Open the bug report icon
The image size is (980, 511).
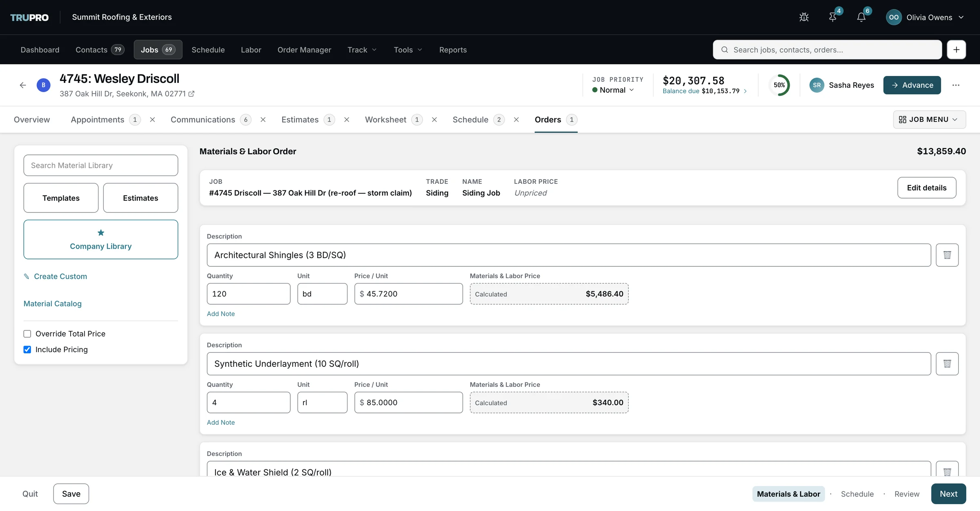804,17
